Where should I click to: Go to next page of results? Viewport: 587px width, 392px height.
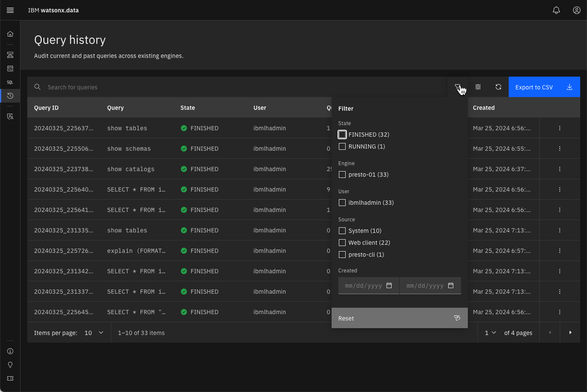coord(570,332)
